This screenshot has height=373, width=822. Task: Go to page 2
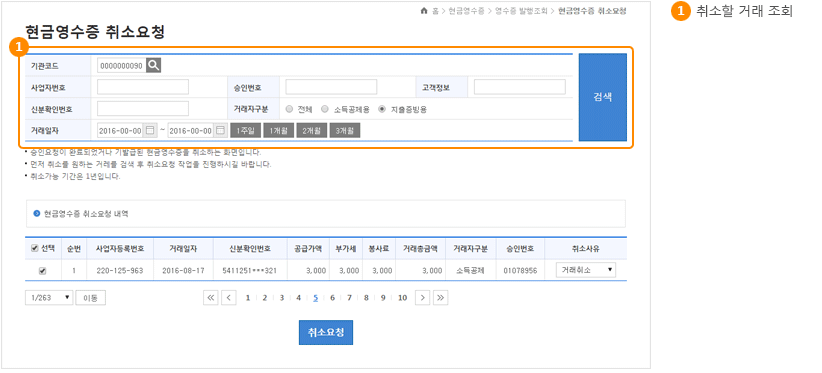(265, 298)
